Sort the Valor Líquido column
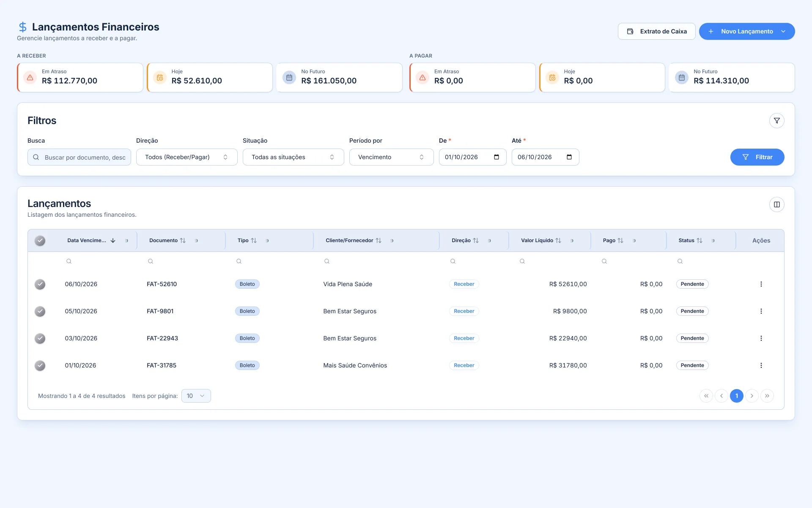Viewport: 812px width, 508px height. coord(558,240)
